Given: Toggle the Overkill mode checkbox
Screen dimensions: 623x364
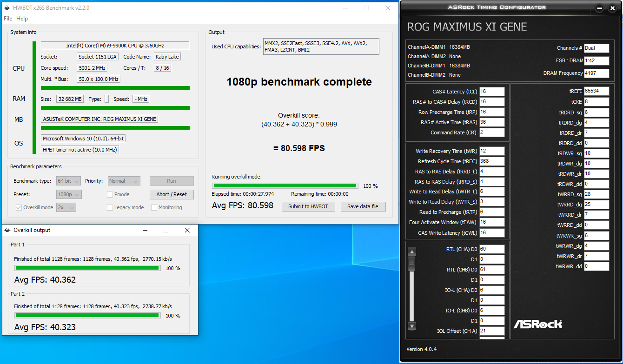Looking at the screenshot, I should 19,207.
